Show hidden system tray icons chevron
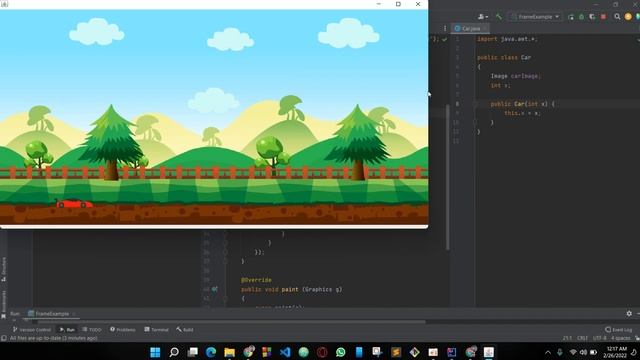This screenshot has height=360, width=640. [x=548, y=352]
